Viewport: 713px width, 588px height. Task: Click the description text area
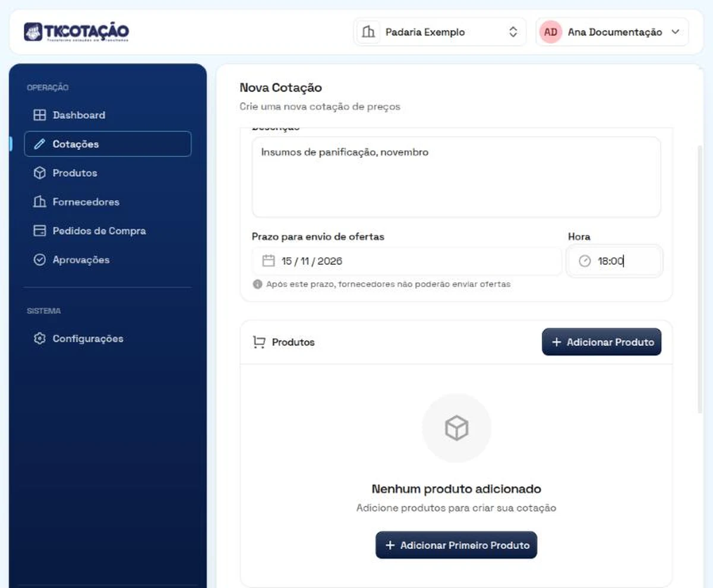pyautogui.click(x=456, y=177)
